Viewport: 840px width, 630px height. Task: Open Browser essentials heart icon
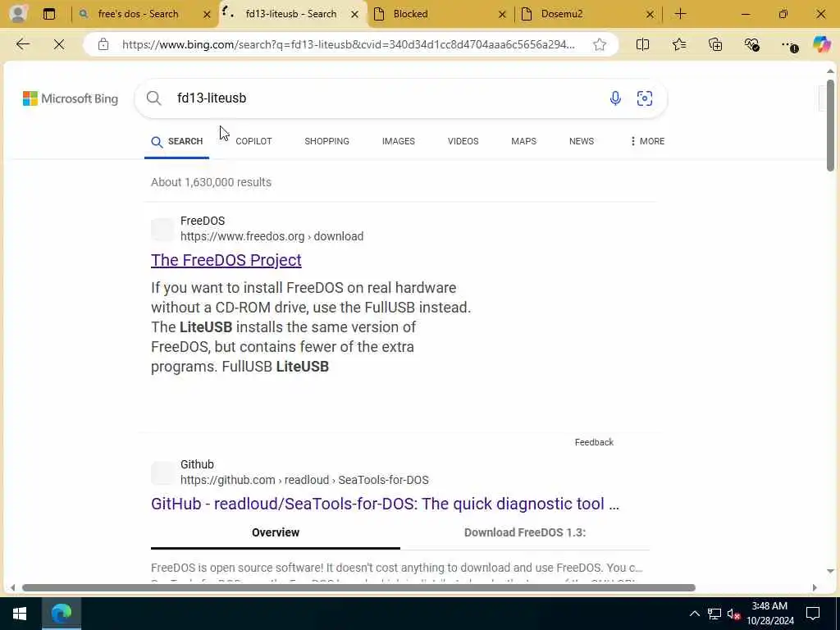(x=751, y=44)
